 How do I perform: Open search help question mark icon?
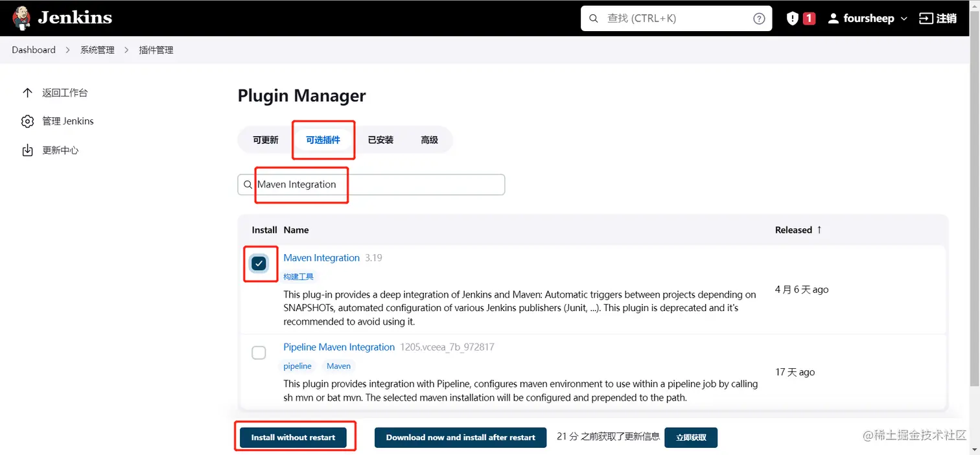click(x=759, y=19)
